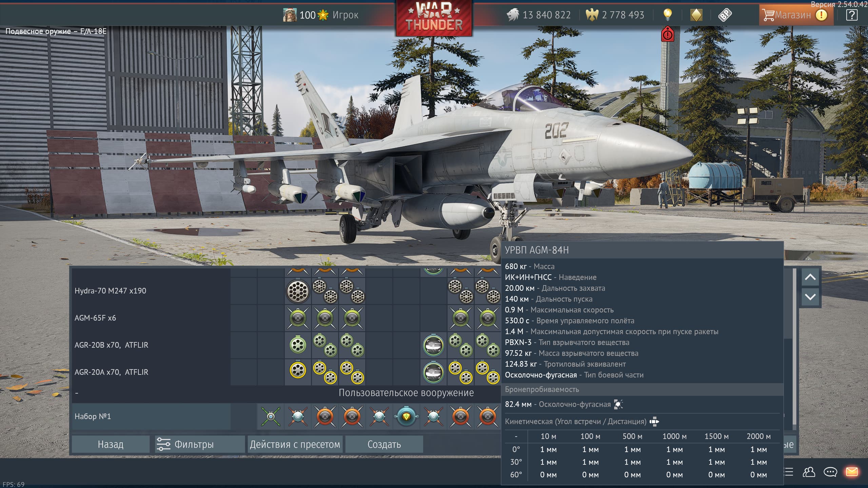Open the BP battle pass icon

725,15
